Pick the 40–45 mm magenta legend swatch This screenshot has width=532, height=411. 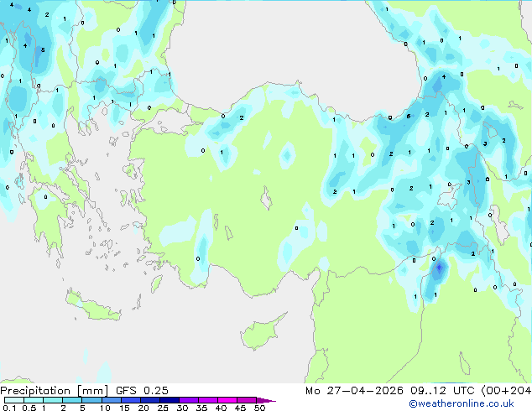tap(227, 400)
